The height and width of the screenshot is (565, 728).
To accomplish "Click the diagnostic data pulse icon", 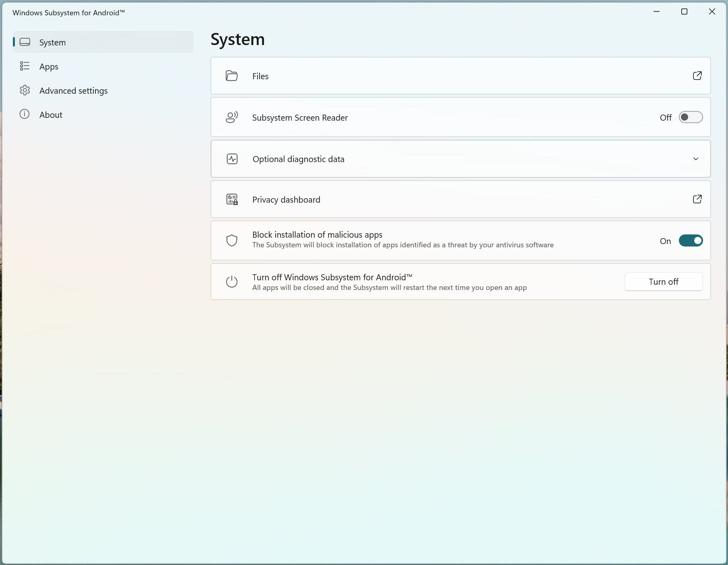I will (232, 159).
